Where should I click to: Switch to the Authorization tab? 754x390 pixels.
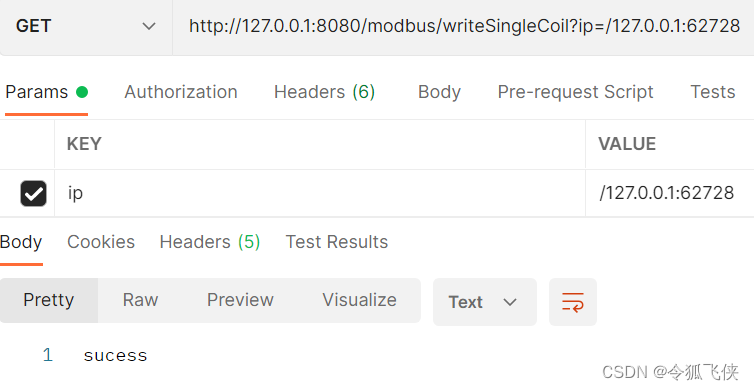pos(181,92)
